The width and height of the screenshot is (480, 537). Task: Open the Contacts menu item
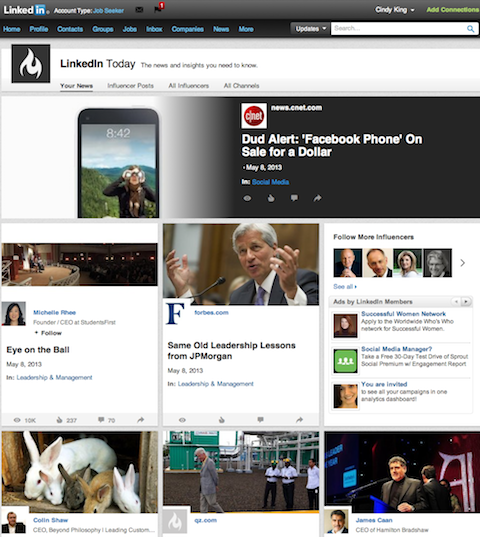tap(70, 29)
